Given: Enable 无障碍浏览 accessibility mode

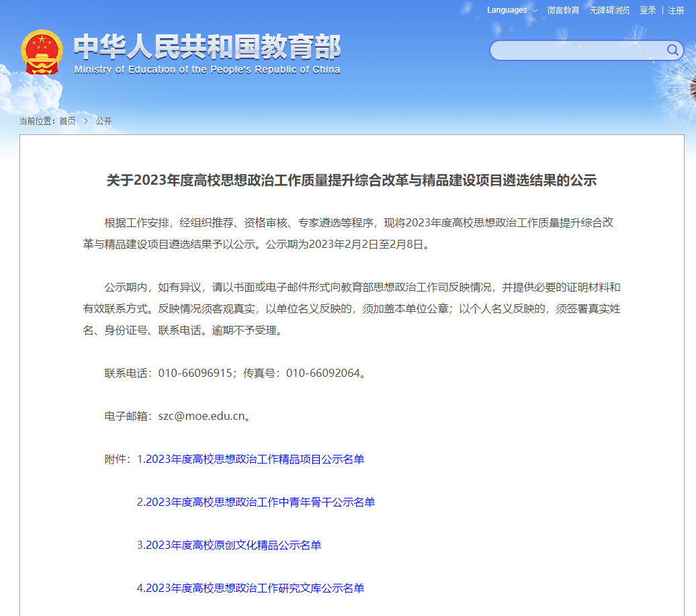Looking at the screenshot, I should click(x=609, y=10).
